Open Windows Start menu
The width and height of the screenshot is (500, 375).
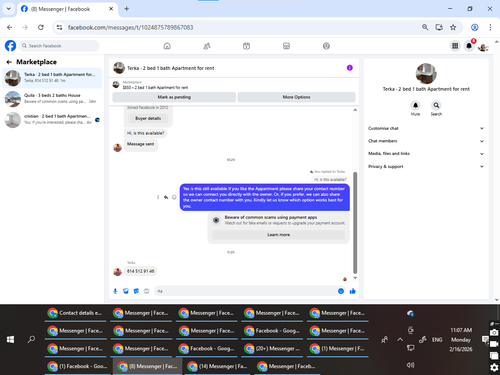point(10,339)
